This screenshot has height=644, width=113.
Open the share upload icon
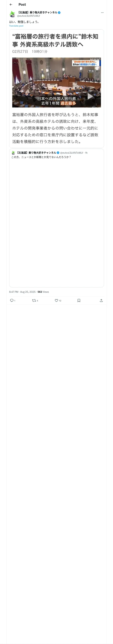click(x=101, y=300)
